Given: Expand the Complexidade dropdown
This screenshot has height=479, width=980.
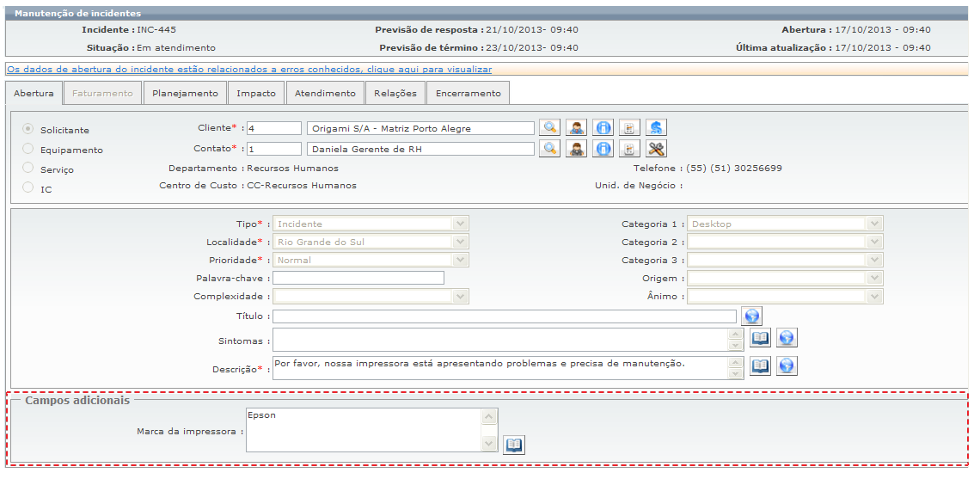Looking at the screenshot, I should [461, 297].
